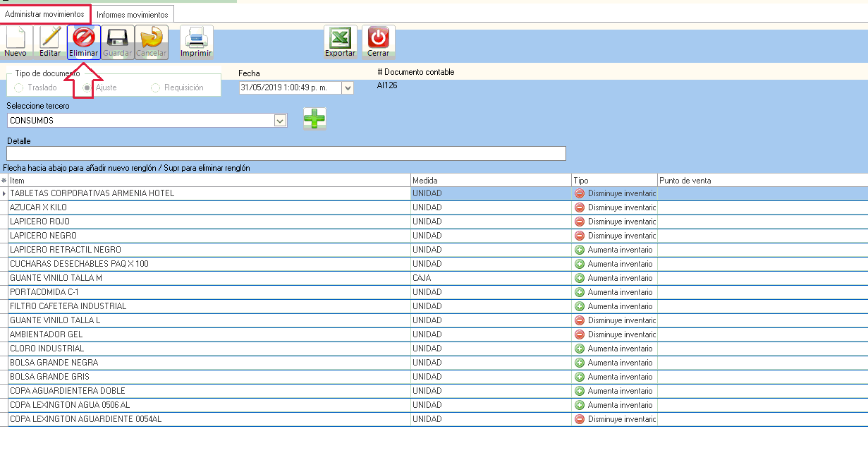This screenshot has width=868, height=453.
Task: Select the Traslado radio button
Action: [x=18, y=87]
